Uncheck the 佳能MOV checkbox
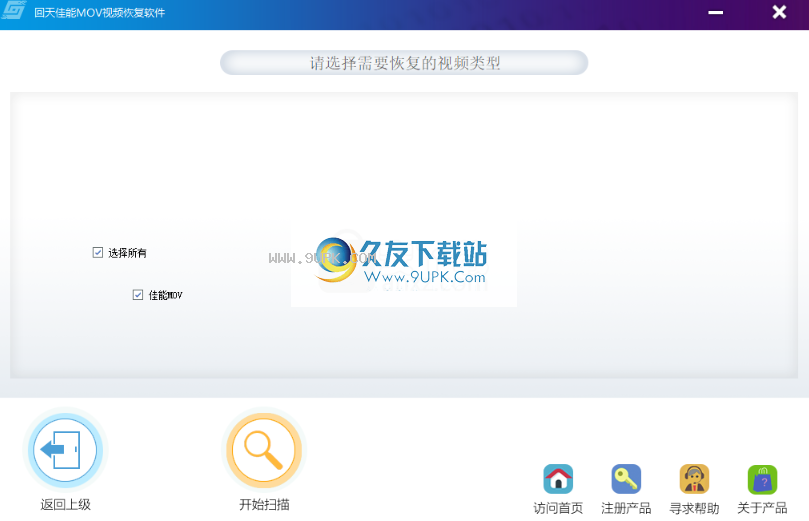This screenshot has height=521, width=809. coord(138,295)
